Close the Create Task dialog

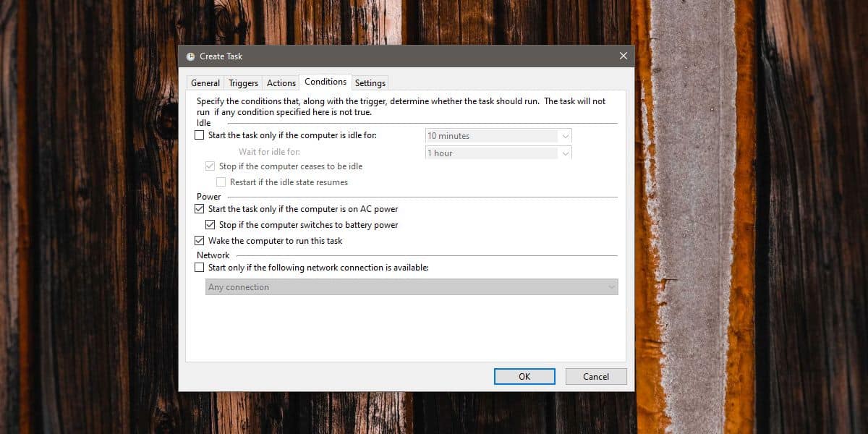click(x=623, y=56)
